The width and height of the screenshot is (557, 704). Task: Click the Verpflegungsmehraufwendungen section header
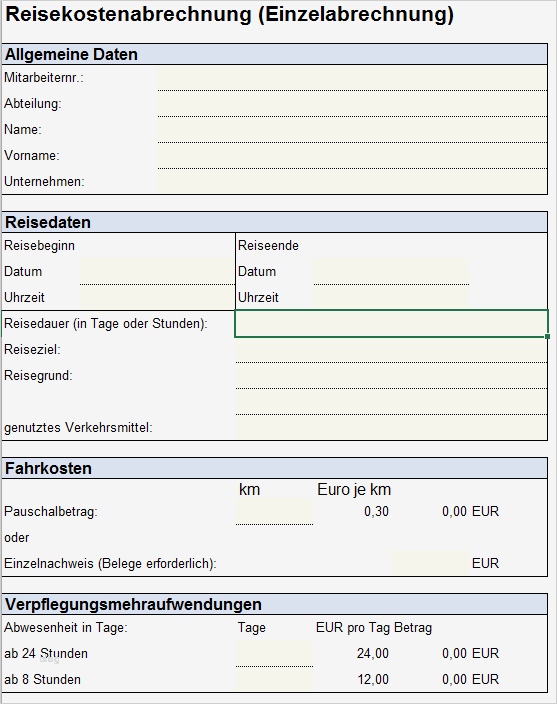(x=275, y=604)
